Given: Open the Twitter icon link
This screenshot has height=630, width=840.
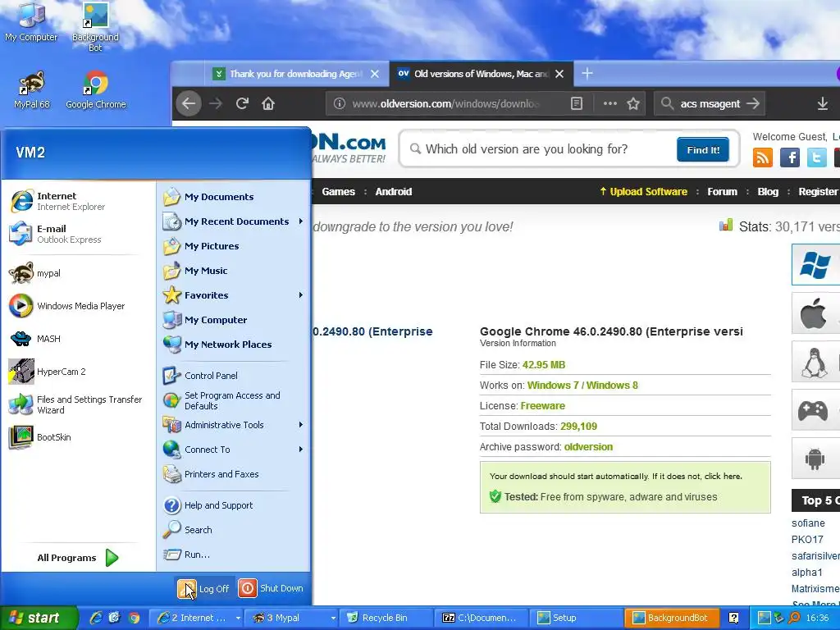Looking at the screenshot, I should 816,157.
